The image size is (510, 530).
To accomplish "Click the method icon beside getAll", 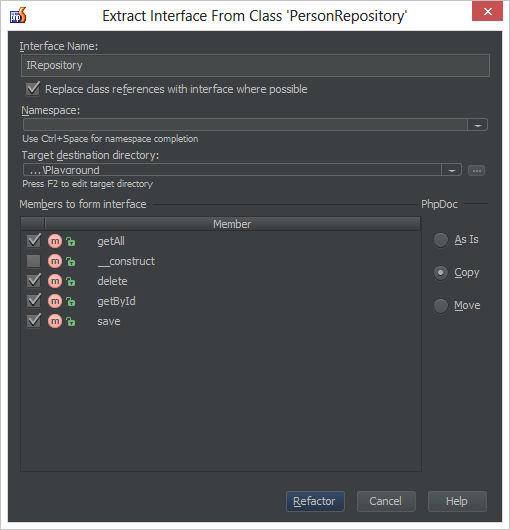I will [55, 241].
